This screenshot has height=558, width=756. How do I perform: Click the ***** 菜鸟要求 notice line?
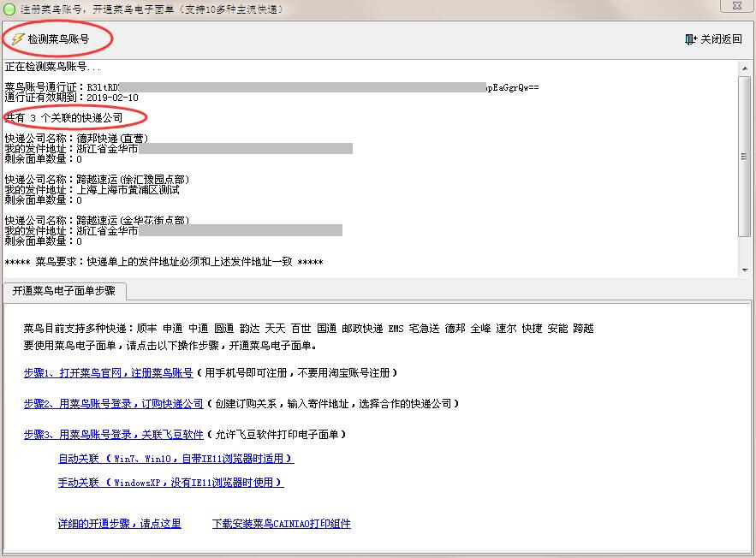click(x=164, y=262)
